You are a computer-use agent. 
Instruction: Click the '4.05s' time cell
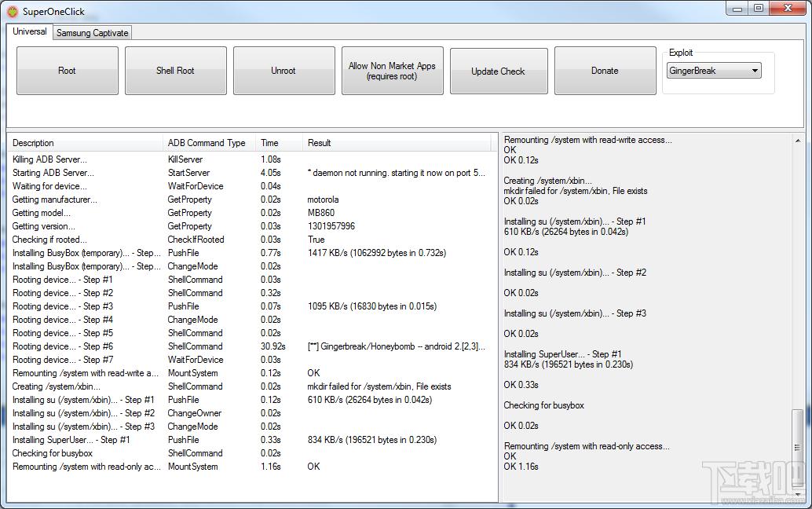271,173
